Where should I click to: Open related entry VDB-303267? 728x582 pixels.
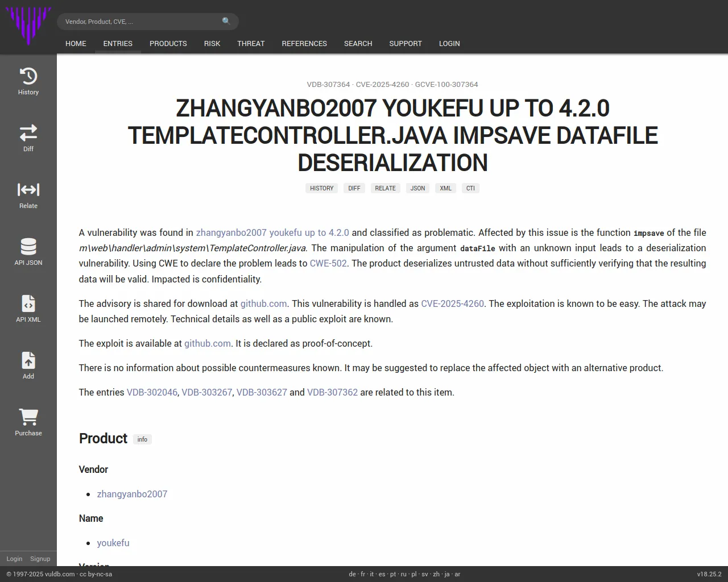[207, 392]
